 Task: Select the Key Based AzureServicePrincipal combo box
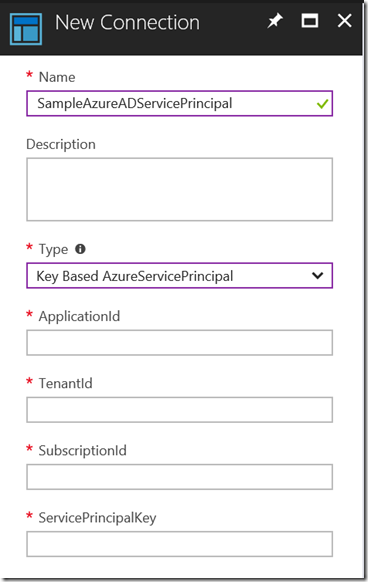tap(179, 276)
